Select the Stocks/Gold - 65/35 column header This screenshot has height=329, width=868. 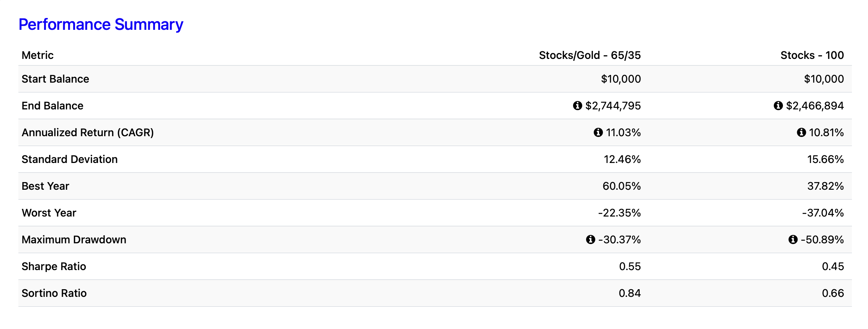click(x=590, y=55)
